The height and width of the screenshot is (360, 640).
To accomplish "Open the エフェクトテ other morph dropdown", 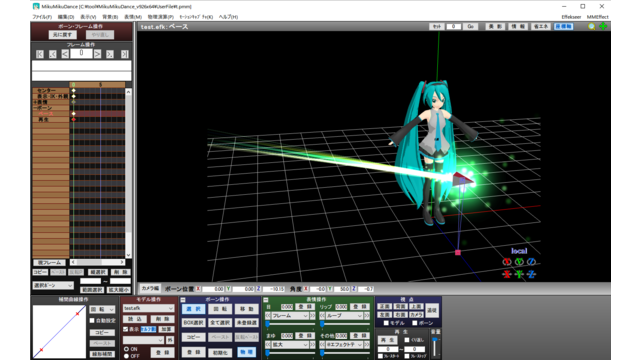I will pos(344,345).
